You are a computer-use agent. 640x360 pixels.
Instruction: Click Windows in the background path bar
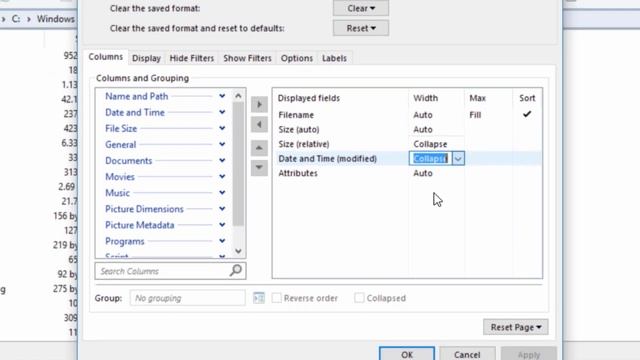[x=56, y=19]
